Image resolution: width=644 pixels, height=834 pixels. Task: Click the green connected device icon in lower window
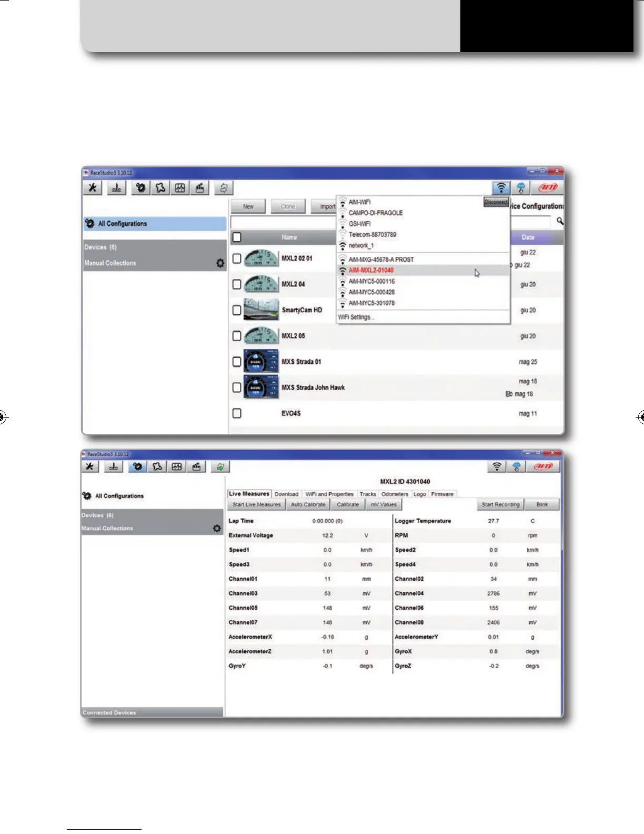coord(220,466)
